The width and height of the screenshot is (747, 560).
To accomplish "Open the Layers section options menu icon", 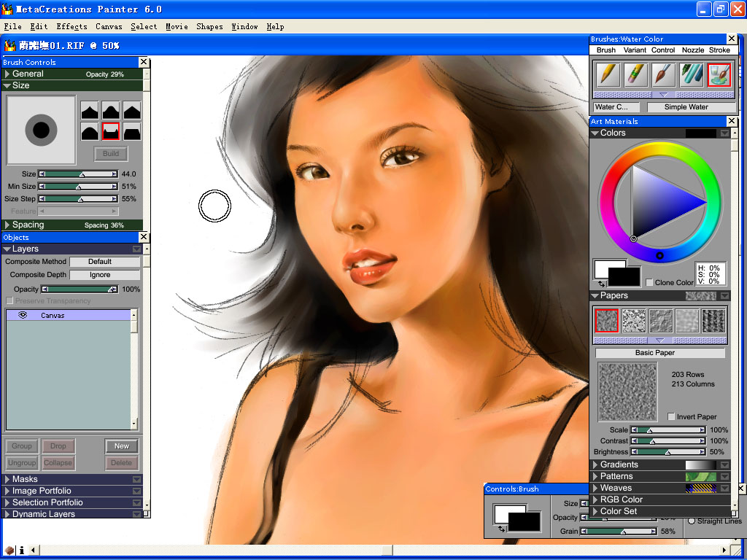I will [136, 249].
